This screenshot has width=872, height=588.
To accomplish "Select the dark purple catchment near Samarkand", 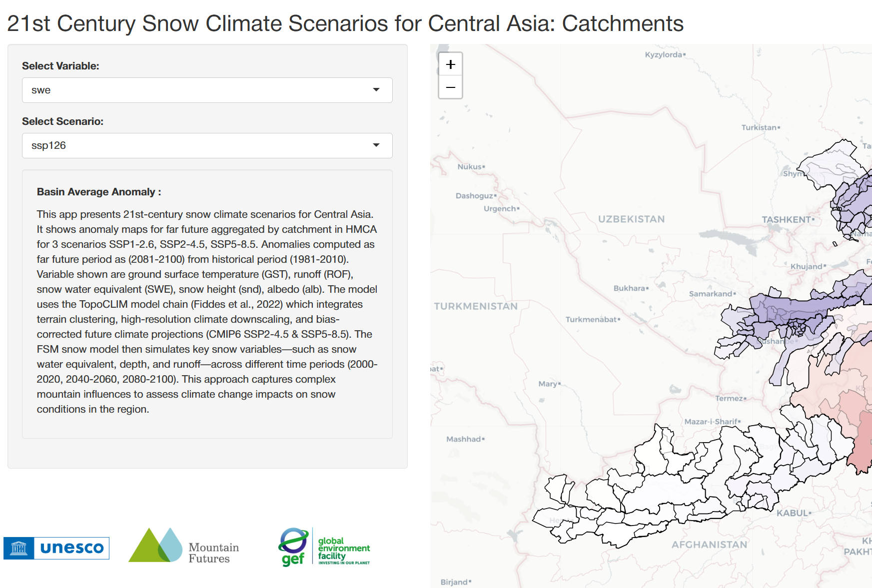I will click(x=780, y=307).
